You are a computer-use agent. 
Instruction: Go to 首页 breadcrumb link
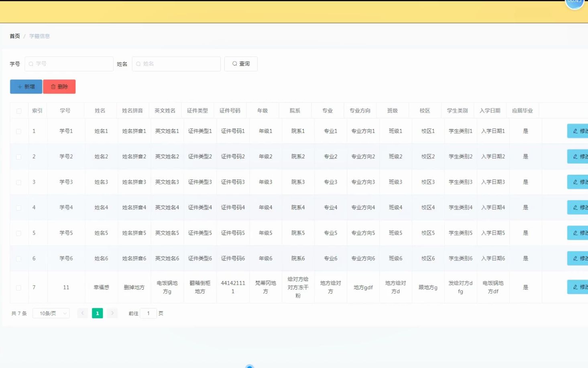click(15, 36)
